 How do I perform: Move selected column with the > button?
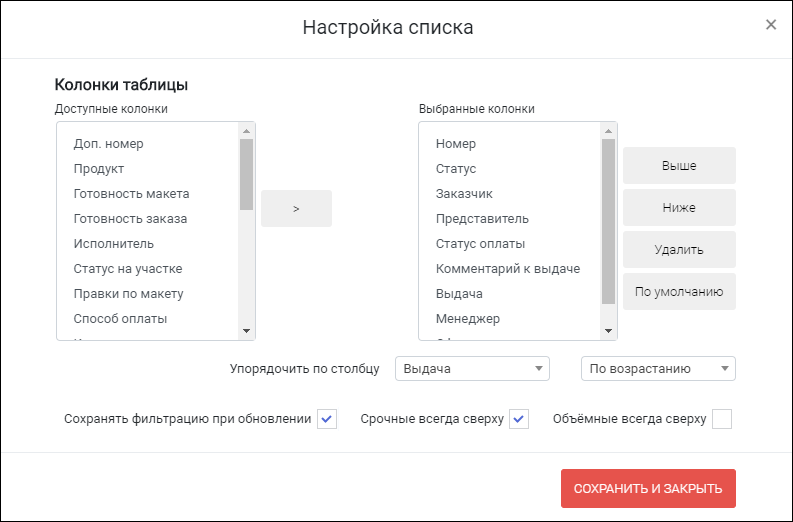[x=296, y=208]
